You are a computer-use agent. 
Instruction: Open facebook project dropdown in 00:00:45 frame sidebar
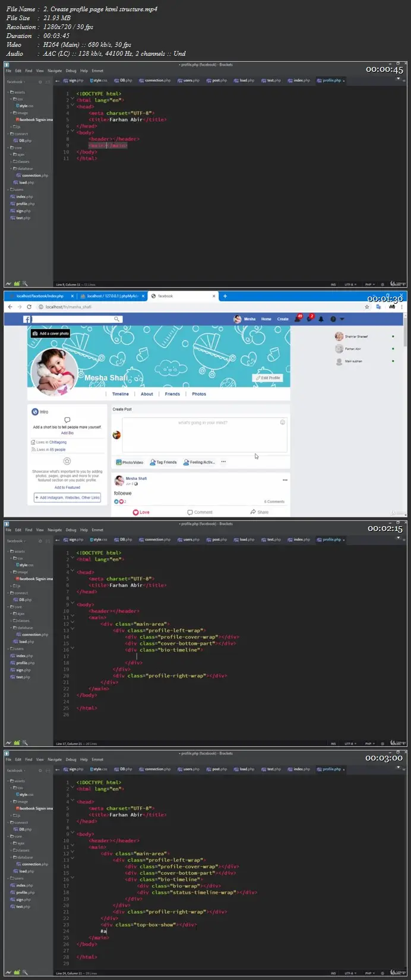(15, 82)
